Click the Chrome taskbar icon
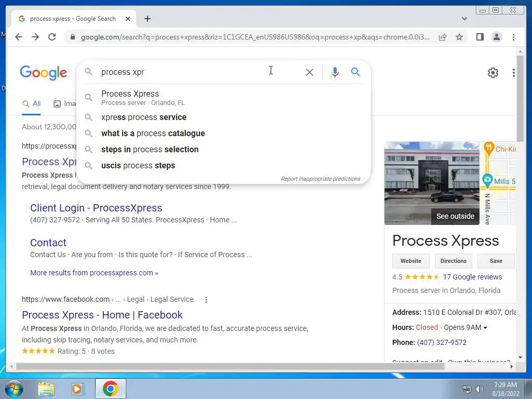Image resolution: width=532 pixels, height=399 pixels. pos(111,389)
